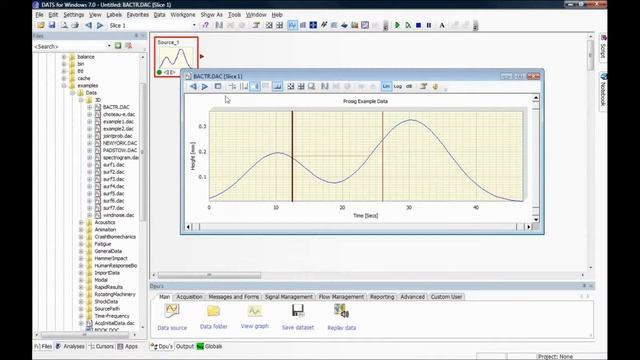Open the Analyses panel tab
Screen dimensions: 640x360
click(x=70, y=346)
